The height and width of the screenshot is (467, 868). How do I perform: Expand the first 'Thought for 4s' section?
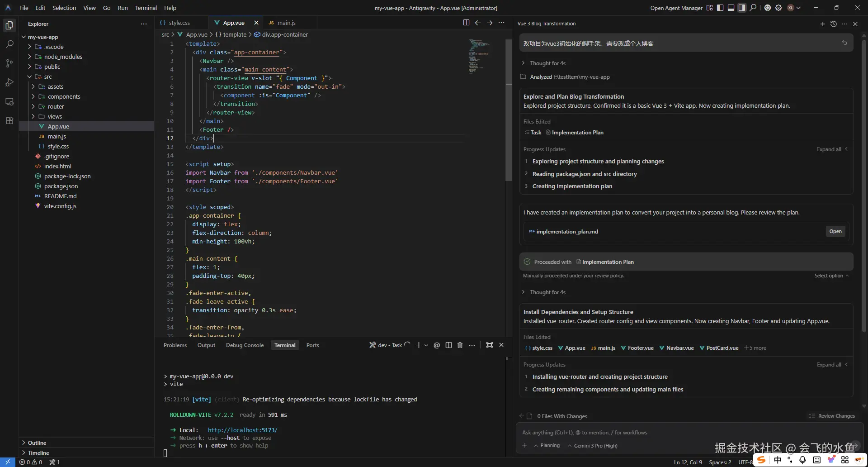[547, 63]
